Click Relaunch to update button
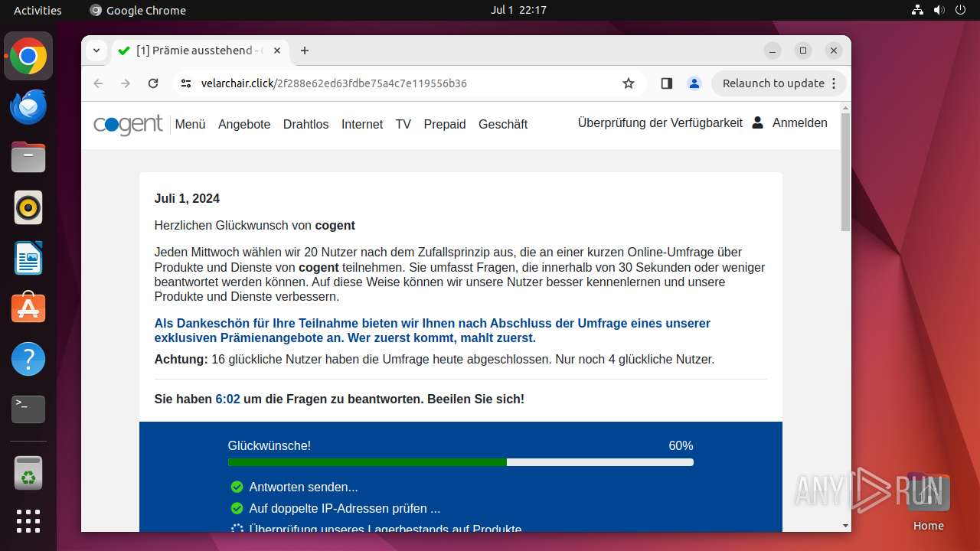This screenshot has width=980, height=551. click(x=779, y=83)
